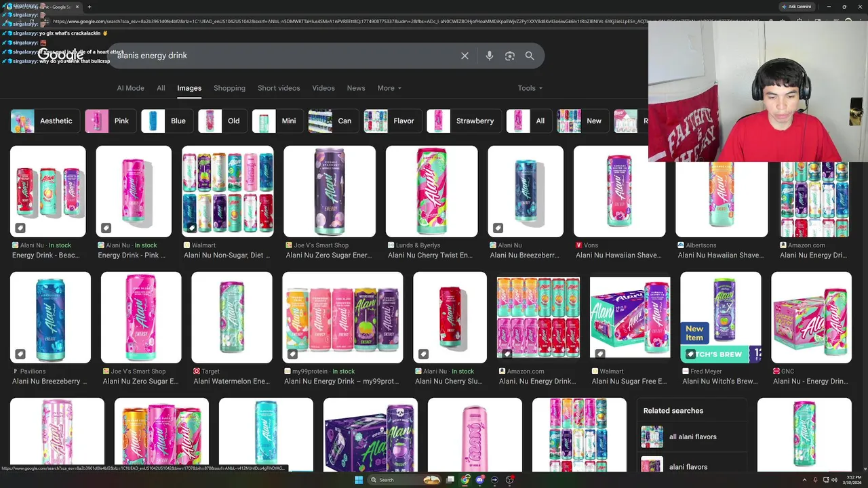Click the Alani Nu Cherry Slu... title
868x488 pixels.
pyautogui.click(x=449, y=381)
